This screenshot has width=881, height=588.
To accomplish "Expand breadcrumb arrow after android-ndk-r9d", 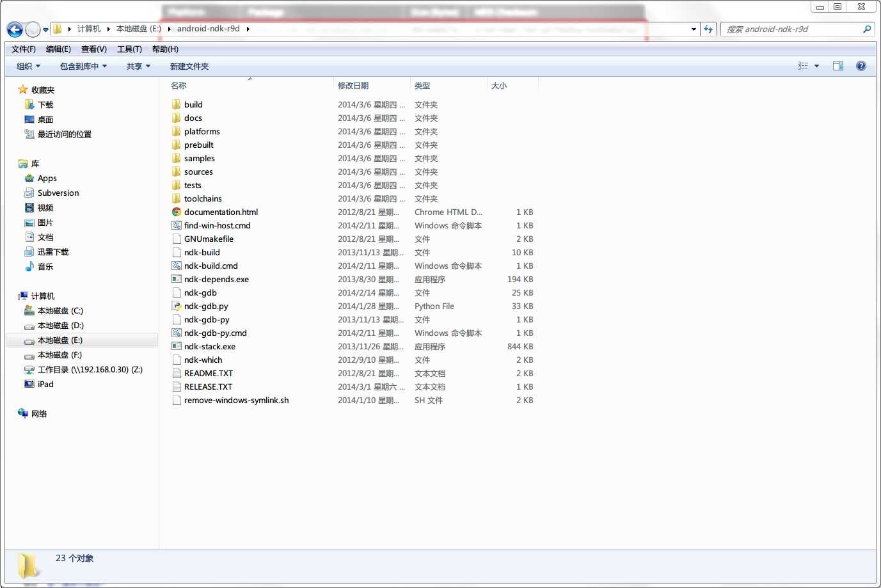I will point(248,29).
